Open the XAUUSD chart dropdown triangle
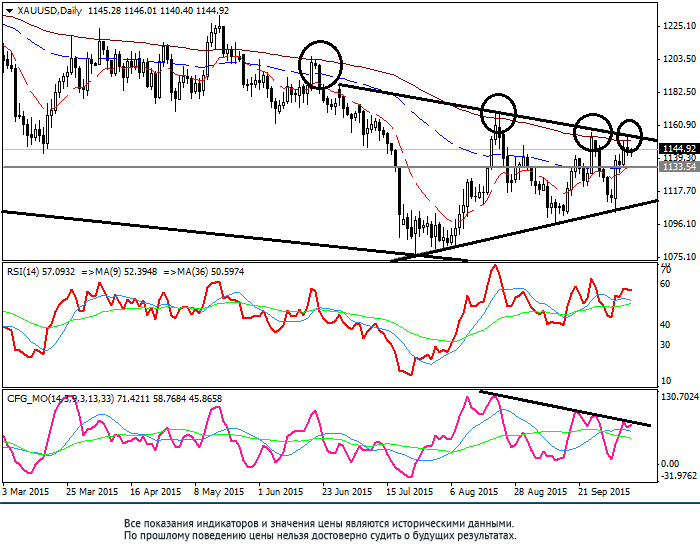Viewport: 700px width, 552px height. [9, 11]
